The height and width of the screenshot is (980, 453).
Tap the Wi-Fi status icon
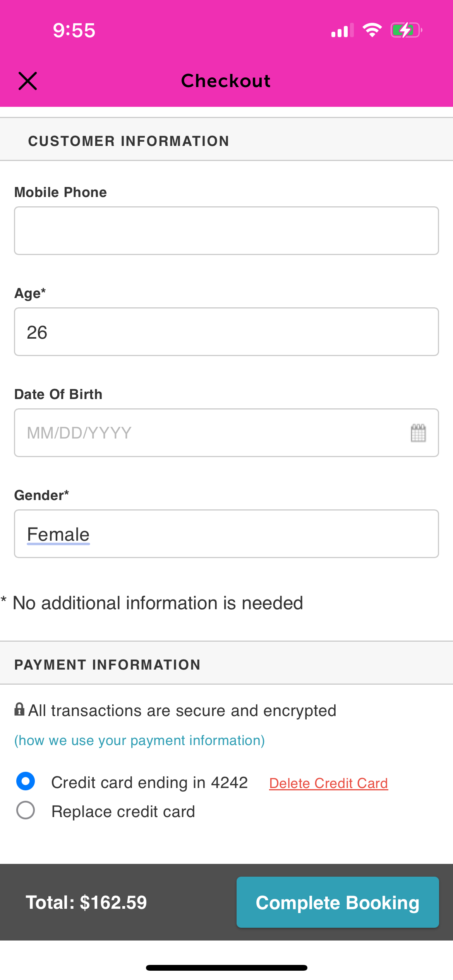click(x=372, y=30)
